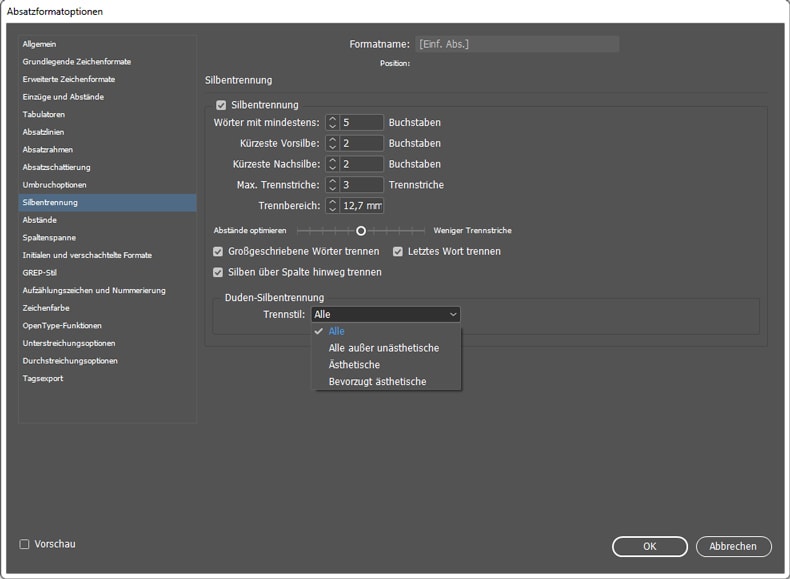This screenshot has width=790, height=579.
Task: Click stepper arrows for Max. Trennstriche
Action: 333,185
